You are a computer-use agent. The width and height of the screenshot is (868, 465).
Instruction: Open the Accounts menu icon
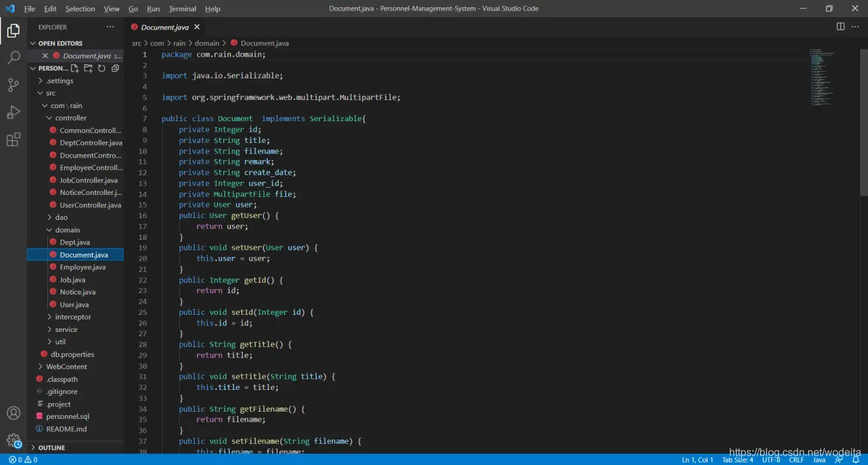point(13,413)
